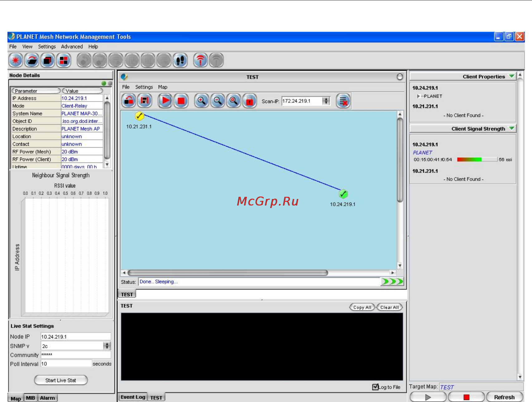Click the red starburst toolbar icon
The width and height of the screenshot is (532, 402).
pos(16,60)
